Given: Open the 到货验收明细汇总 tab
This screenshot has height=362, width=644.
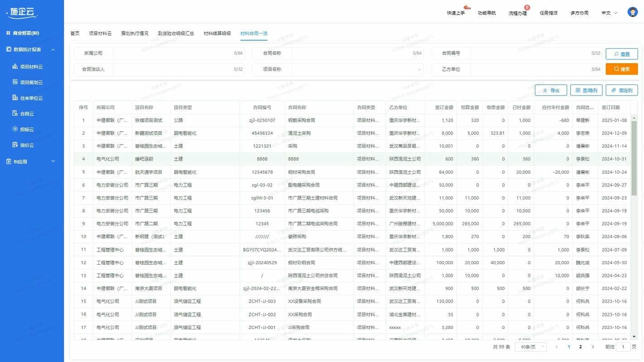Looking at the screenshot, I should point(176,33).
